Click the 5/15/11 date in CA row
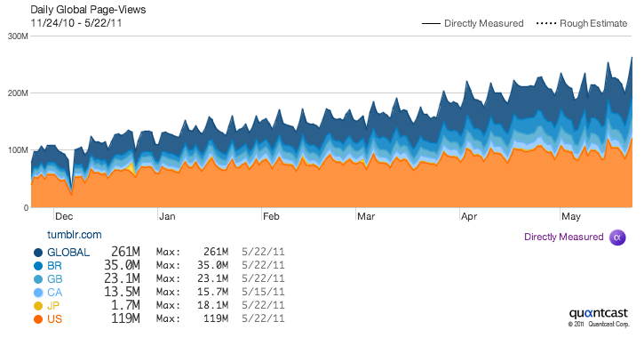The height and width of the screenshot is (338, 644). pos(263,292)
